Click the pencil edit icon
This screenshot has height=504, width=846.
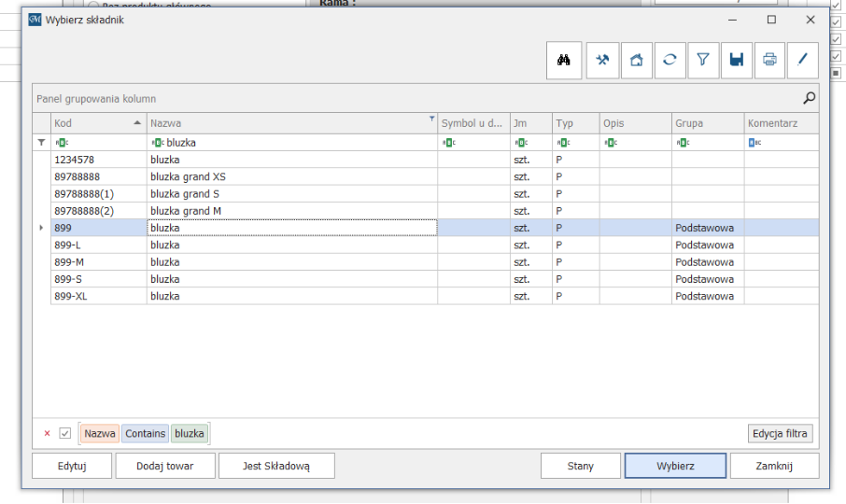coord(802,60)
